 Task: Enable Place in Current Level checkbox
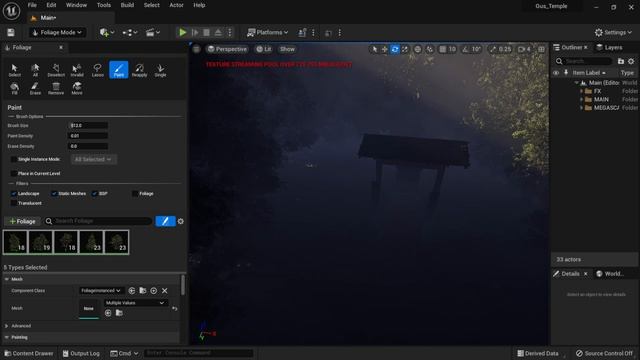point(13,173)
